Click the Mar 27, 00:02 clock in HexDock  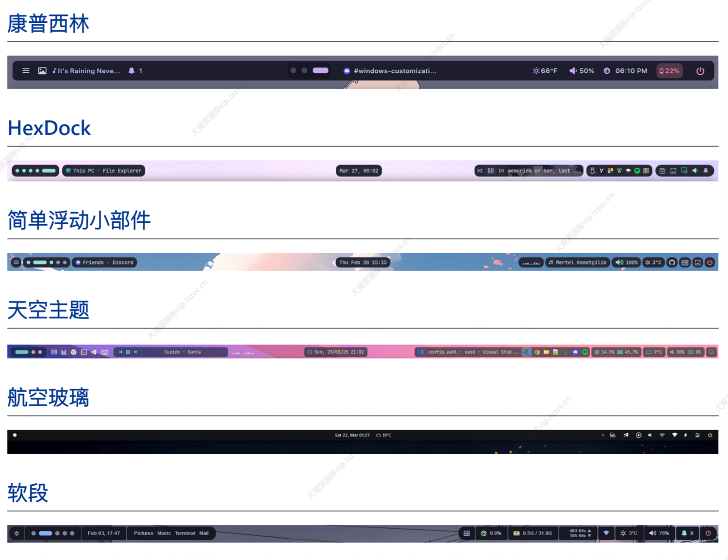(359, 171)
